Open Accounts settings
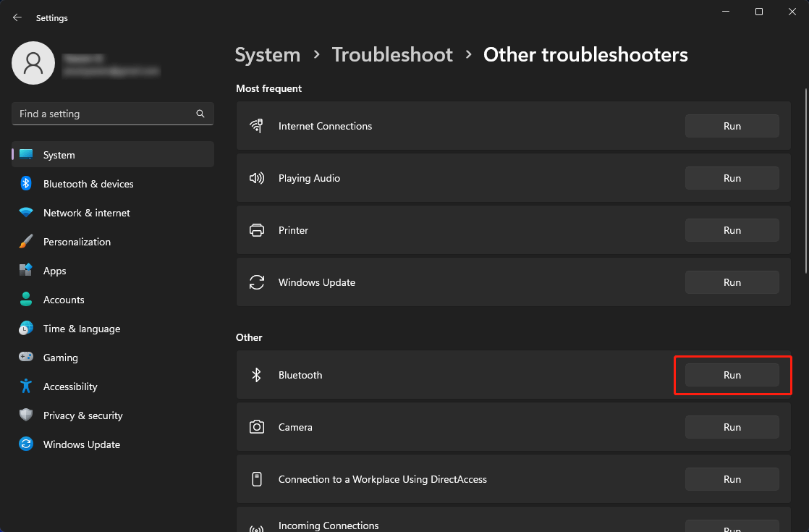 click(x=113, y=299)
